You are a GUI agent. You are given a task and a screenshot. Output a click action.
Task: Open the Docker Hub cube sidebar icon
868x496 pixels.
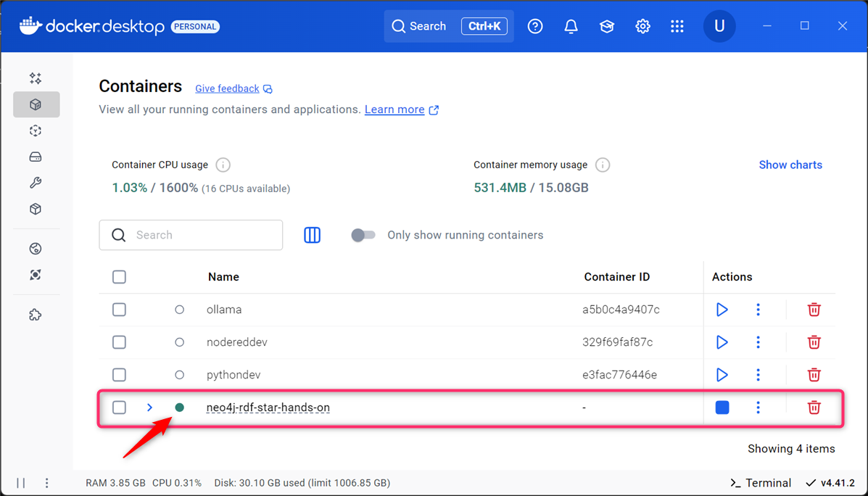(36, 209)
